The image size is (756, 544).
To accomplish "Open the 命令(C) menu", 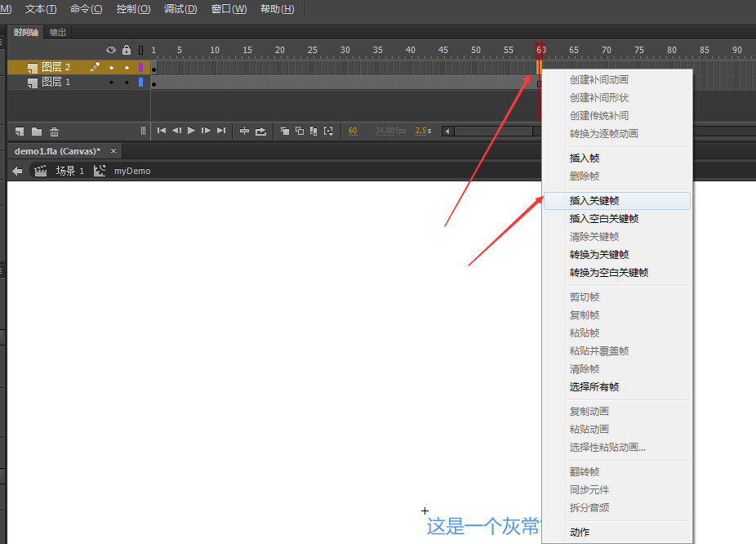I will [86, 9].
